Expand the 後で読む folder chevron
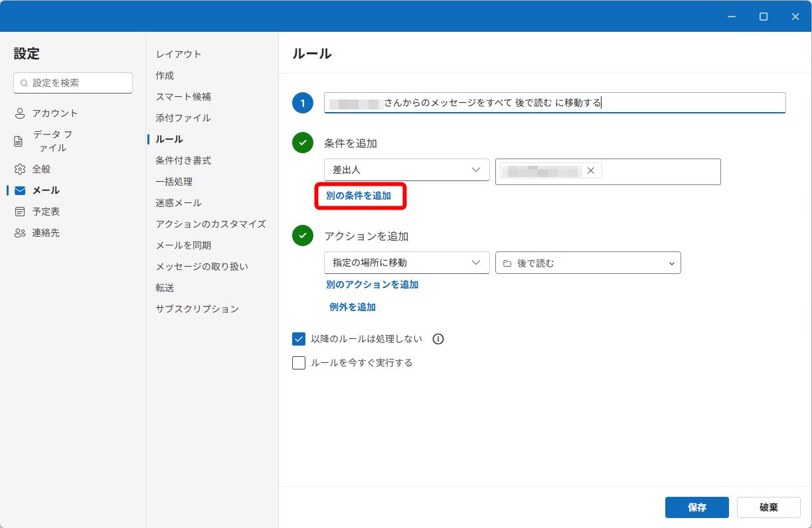The height and width of the screenshot is (528, 812). [672, 263]
